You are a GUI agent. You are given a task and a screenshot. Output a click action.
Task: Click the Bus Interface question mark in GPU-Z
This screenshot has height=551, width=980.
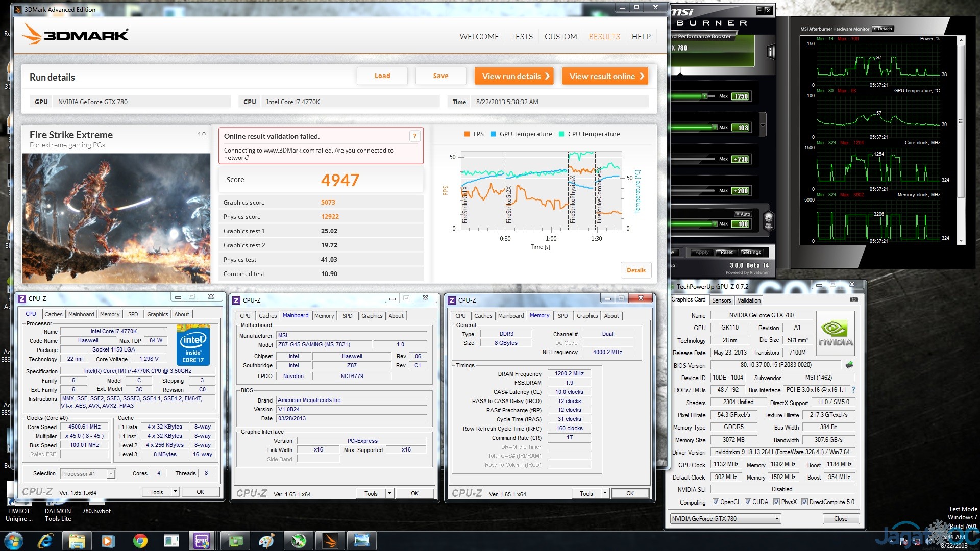pos(853,390)
